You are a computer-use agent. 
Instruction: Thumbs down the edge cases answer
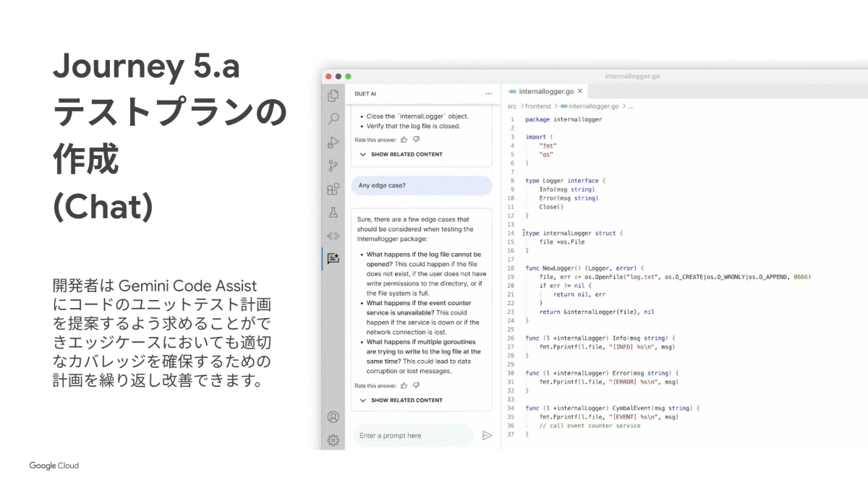[416, 385]
